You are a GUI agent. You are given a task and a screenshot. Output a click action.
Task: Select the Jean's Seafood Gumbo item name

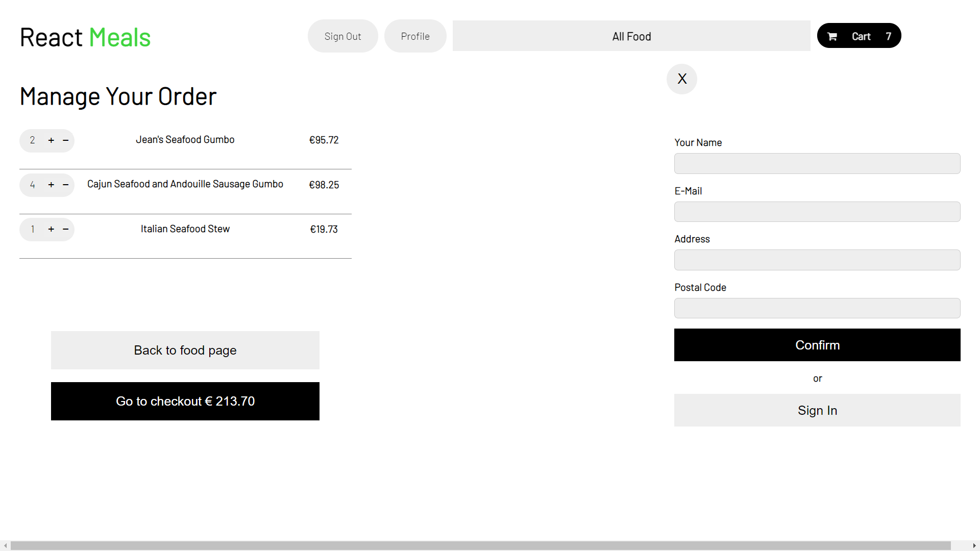[x=185, y=140]
